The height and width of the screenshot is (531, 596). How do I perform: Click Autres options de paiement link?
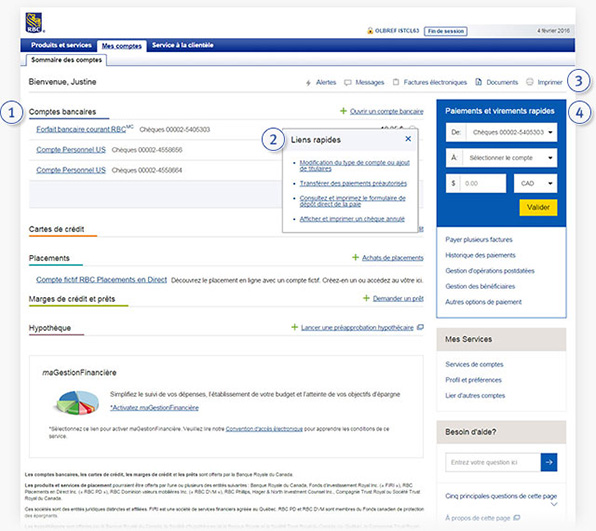point(483,302)
